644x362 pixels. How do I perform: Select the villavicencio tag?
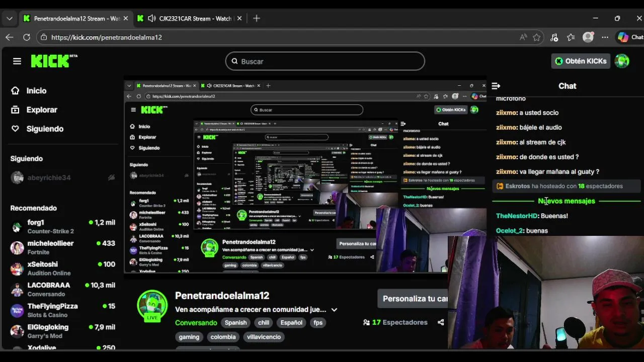click(264, 337)
